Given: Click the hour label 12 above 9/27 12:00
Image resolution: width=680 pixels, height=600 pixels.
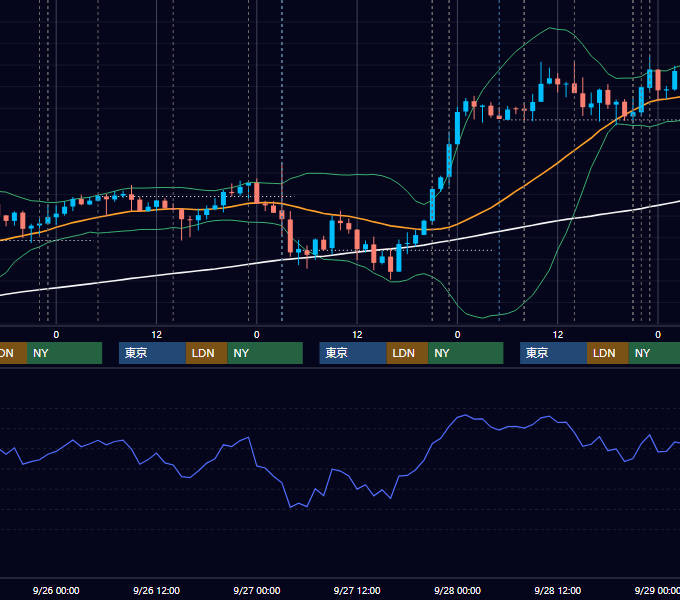Looking at the screenshot, I should point(357,335).
